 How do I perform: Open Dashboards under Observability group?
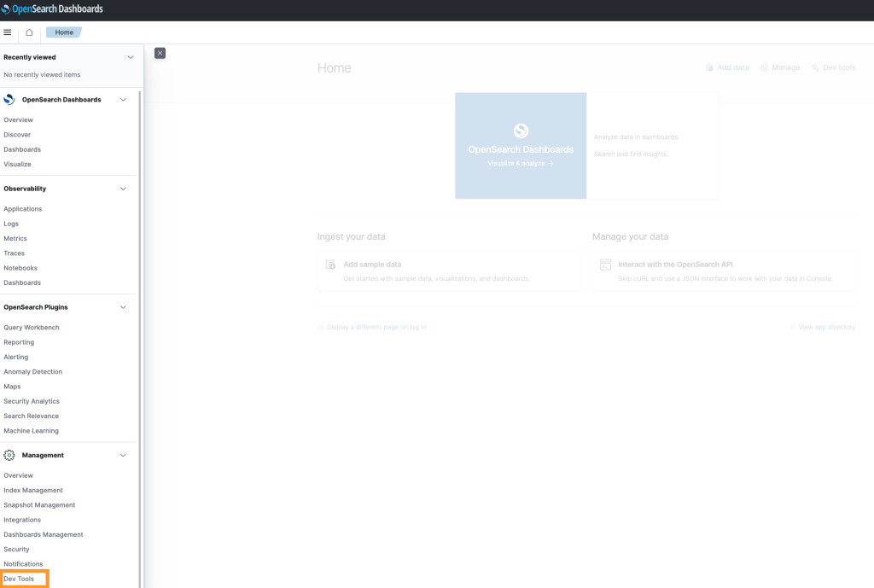[22, 282]
